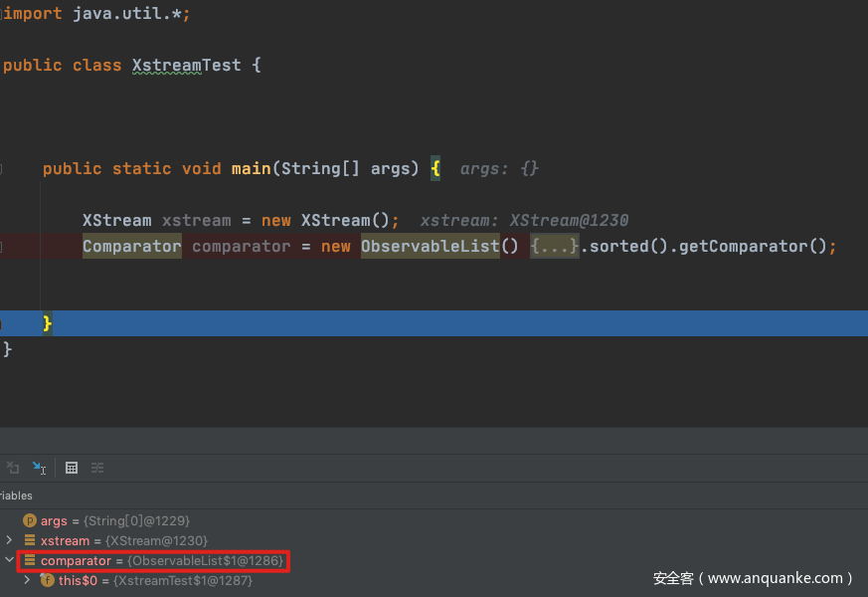
Task: Expand the xstream variable node
Action: click(x=9, y=540)
